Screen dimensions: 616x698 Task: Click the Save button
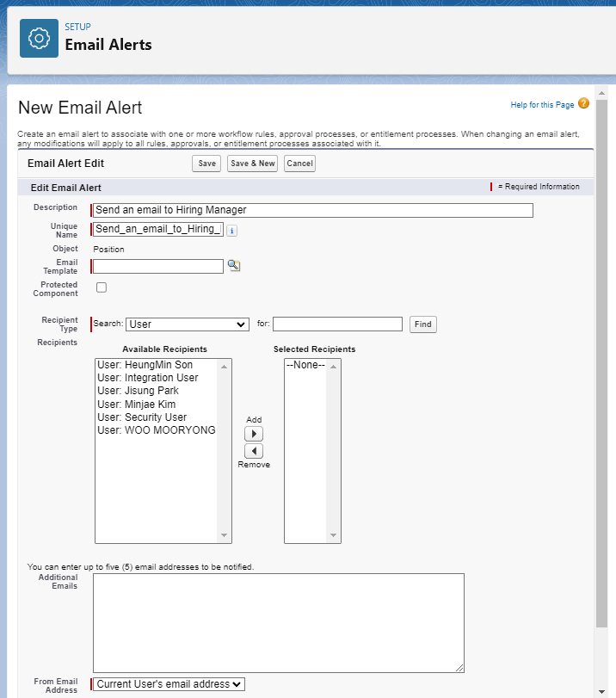206,164
